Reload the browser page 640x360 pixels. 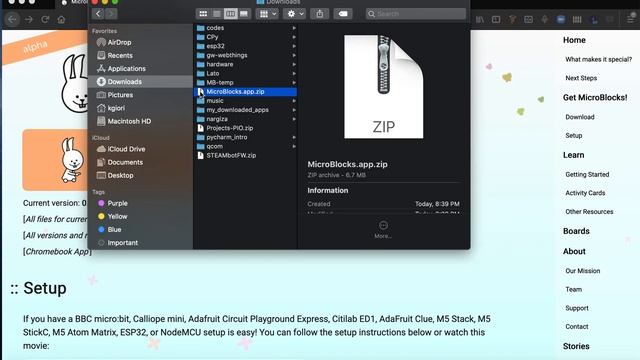[45, 19]
